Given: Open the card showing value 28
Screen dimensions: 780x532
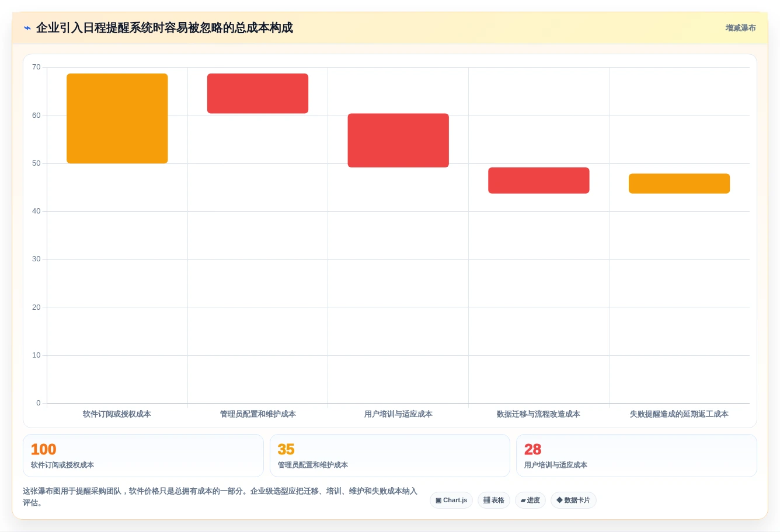Looking at the screenshot, I should 636,456.
